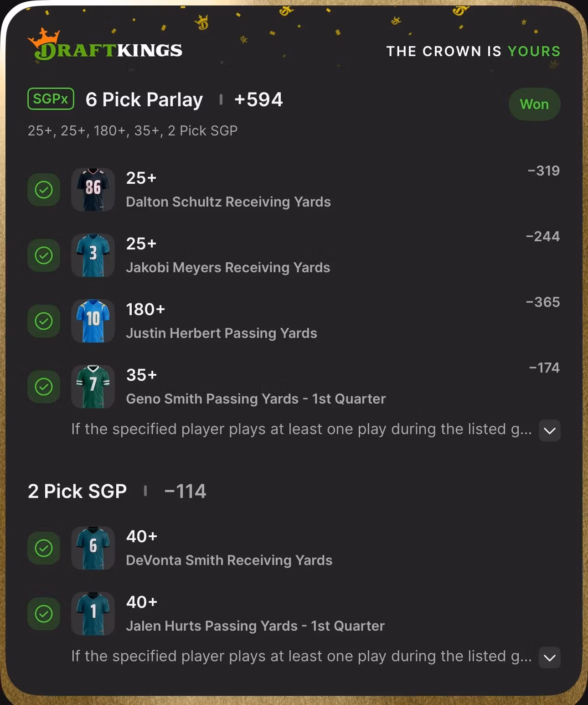Viewport: 588px width, 705px height.
Task: Expand rules note under Geno Smith pick
Action: (550, 430)
